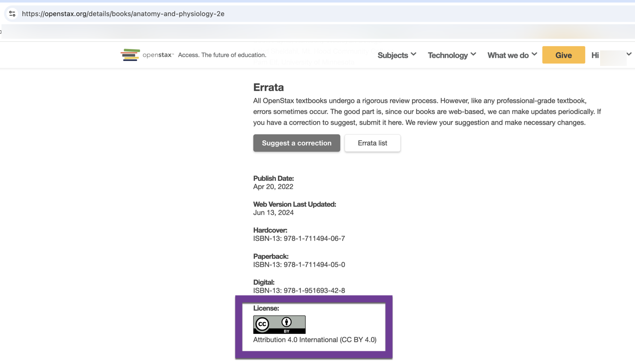This screenshot has width=635, height=364.
Task: Click the OpenStax stacked books logo
Action: tap(130, 55)
